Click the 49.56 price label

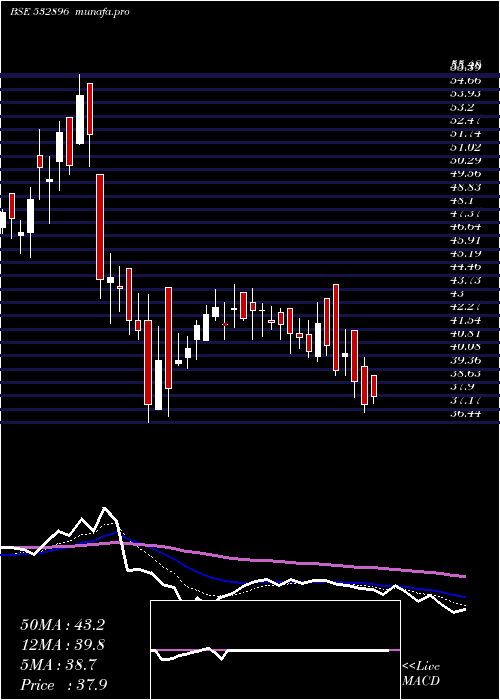point(466,174)
